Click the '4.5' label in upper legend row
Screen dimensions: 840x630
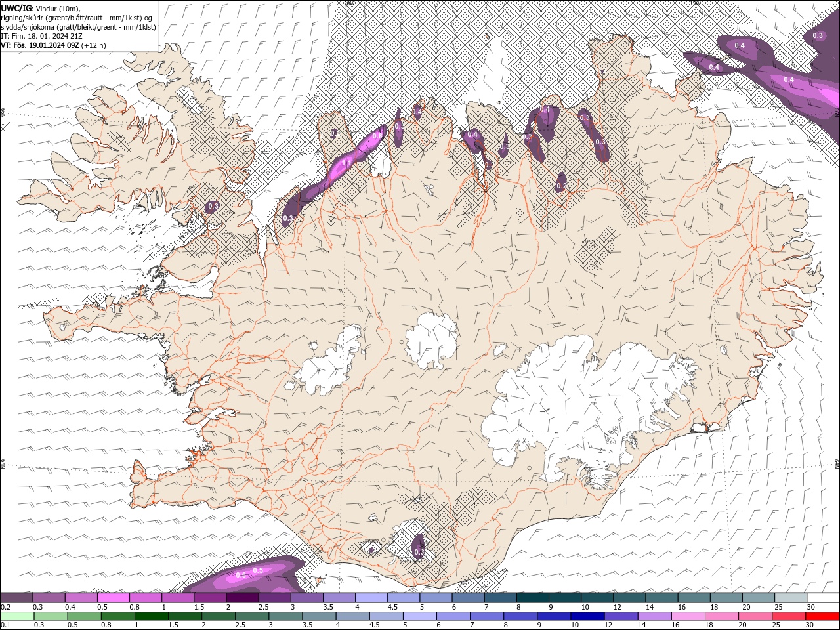(392, 607)
